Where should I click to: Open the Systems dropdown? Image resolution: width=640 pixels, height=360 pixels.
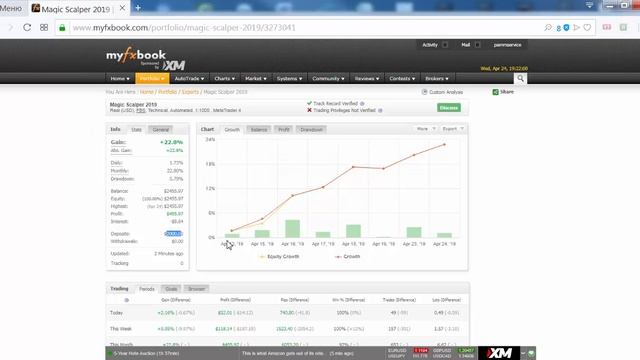point(289,78)
